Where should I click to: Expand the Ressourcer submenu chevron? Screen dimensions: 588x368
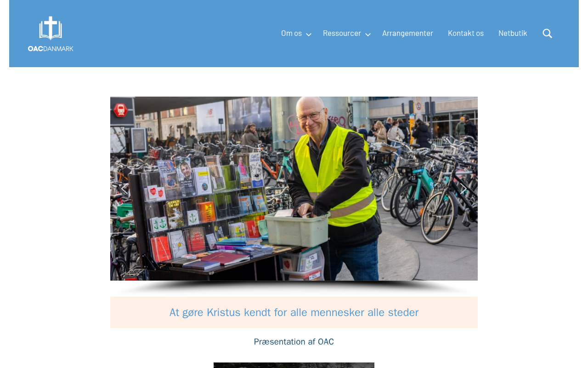(368, 34)
